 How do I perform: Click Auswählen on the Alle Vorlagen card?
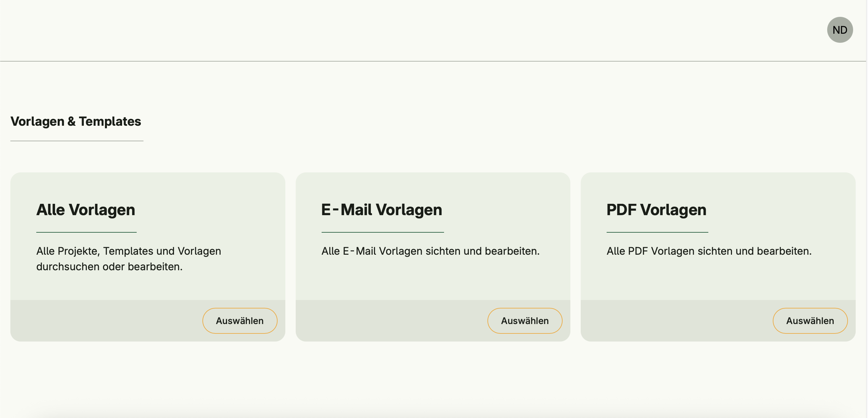tap(240, 320)
